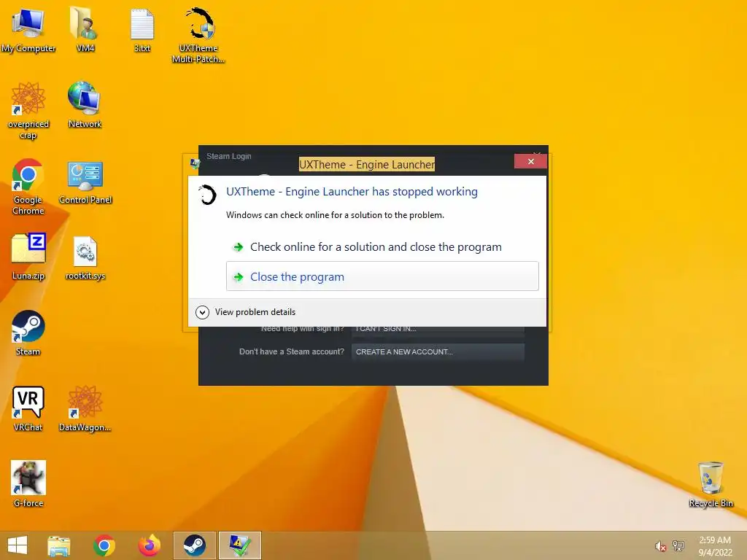
Task: Switch to Steam in the taskbar
Action: [194, 545]
